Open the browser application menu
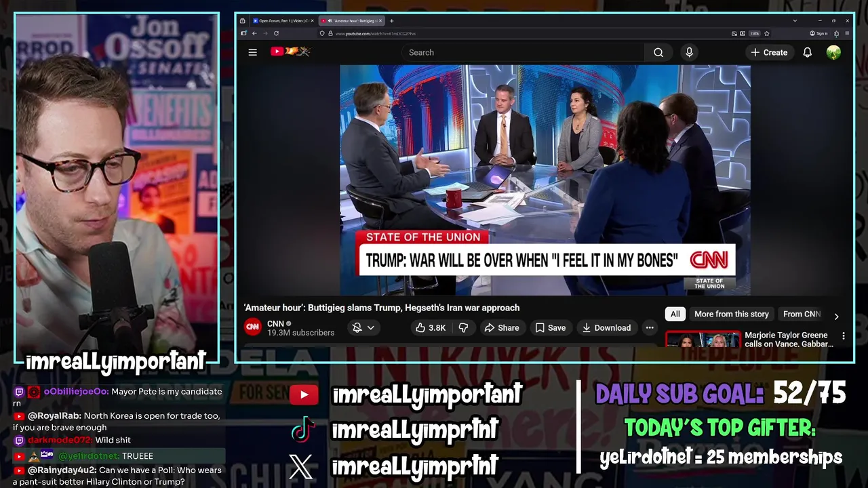868x488 pixels. (x=847, y=33)
